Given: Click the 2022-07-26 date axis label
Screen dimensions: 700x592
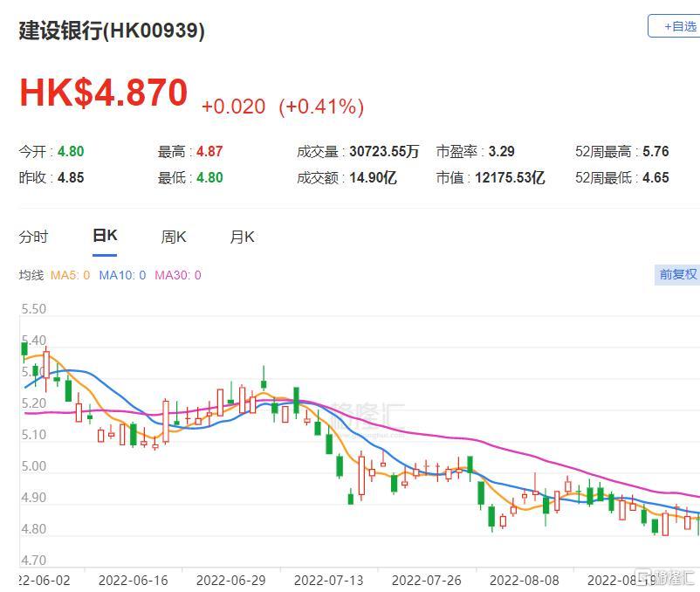Looking at the screenshot, I should point(426,581).
